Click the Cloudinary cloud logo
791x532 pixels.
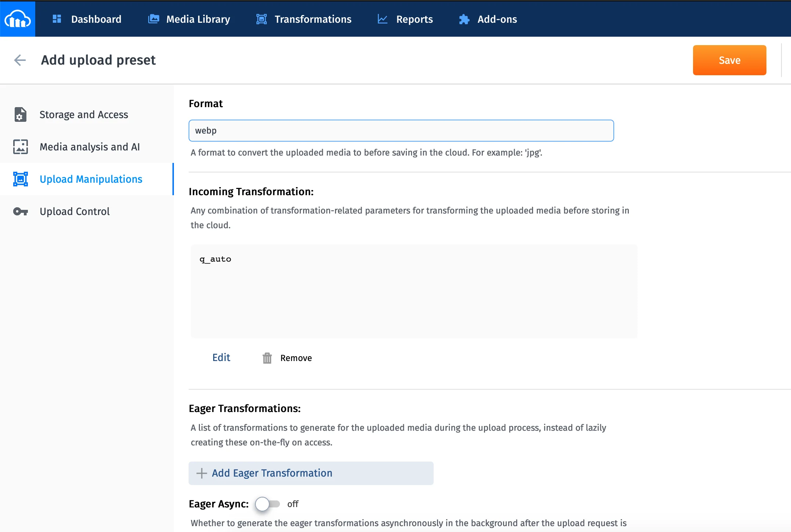point(17,19)
